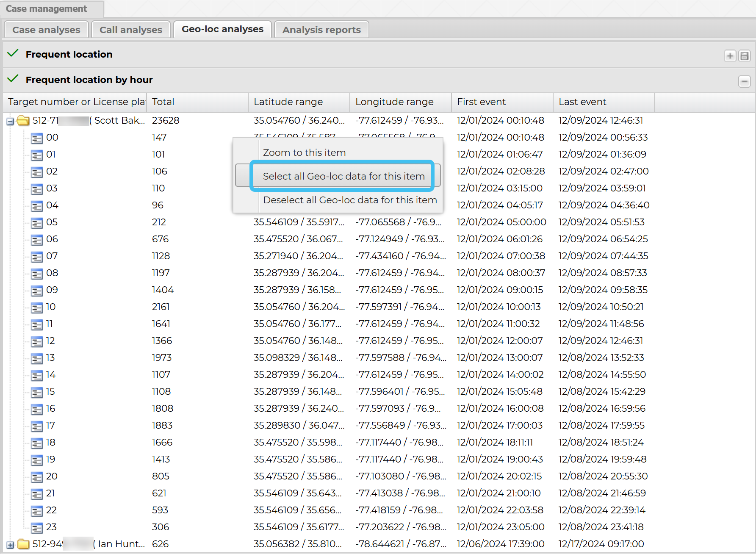Click the hour 12 item icon
This screenshot has height=554, width=756.
pyautogui.click(x=37, y=341)
